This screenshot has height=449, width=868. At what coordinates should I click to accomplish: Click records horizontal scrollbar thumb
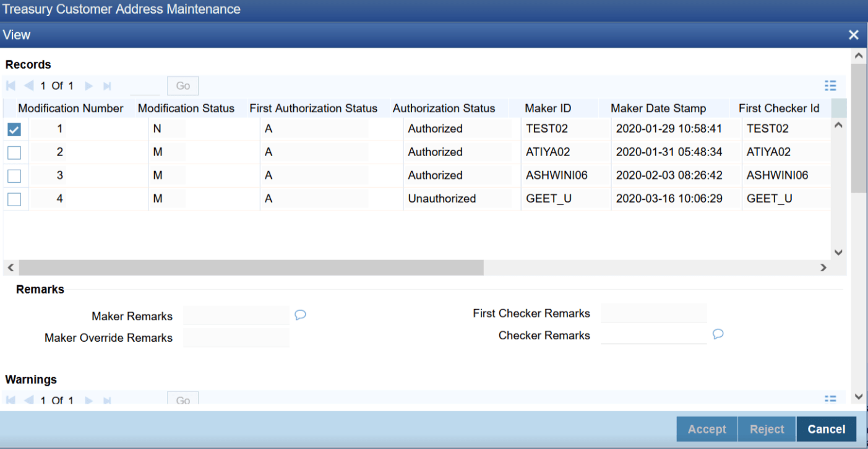(x=251, y=268)
